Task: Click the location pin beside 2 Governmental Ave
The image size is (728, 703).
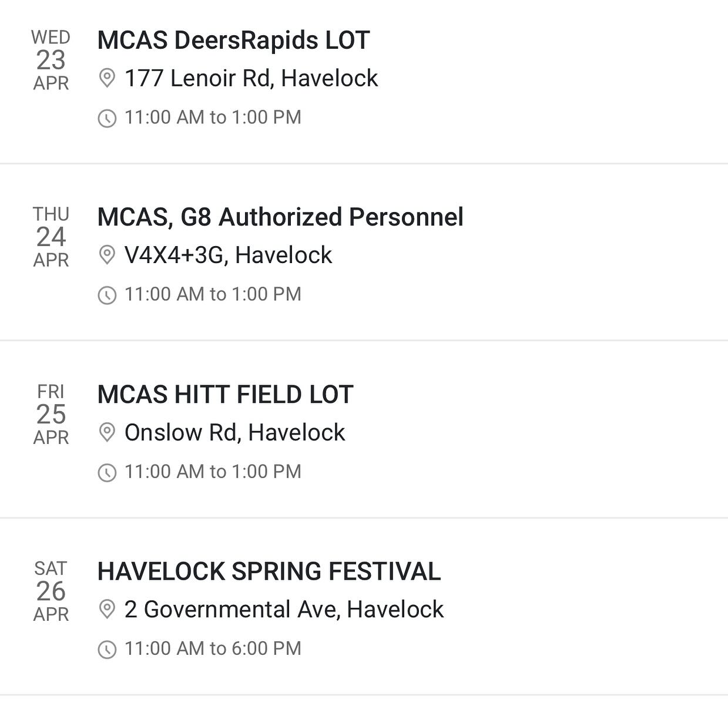Action: (106, 610)
